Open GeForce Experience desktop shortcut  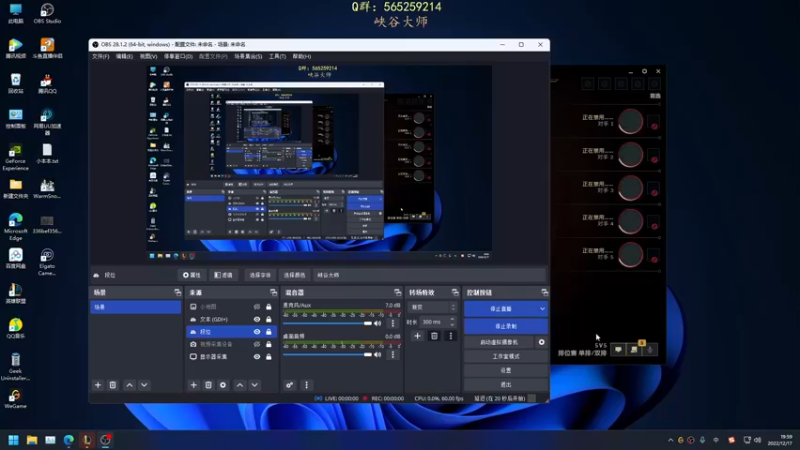pos(15,157)
